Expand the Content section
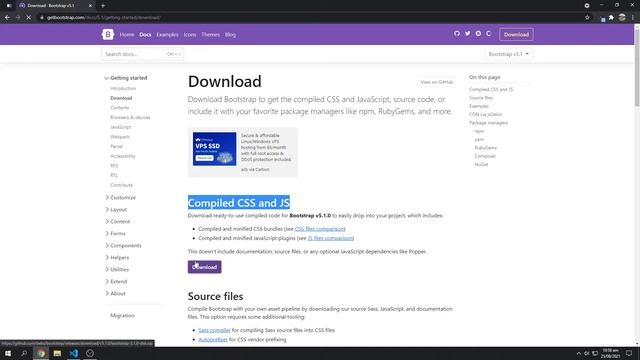Image resolution: width=640 pixels, height=360 pixels. [118, 222]
